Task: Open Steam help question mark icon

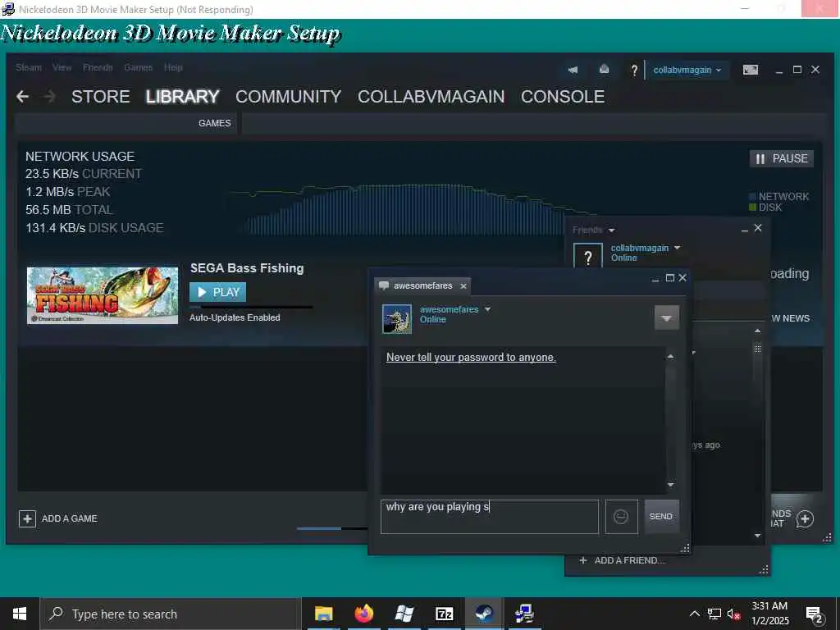Action: (634, 71)
